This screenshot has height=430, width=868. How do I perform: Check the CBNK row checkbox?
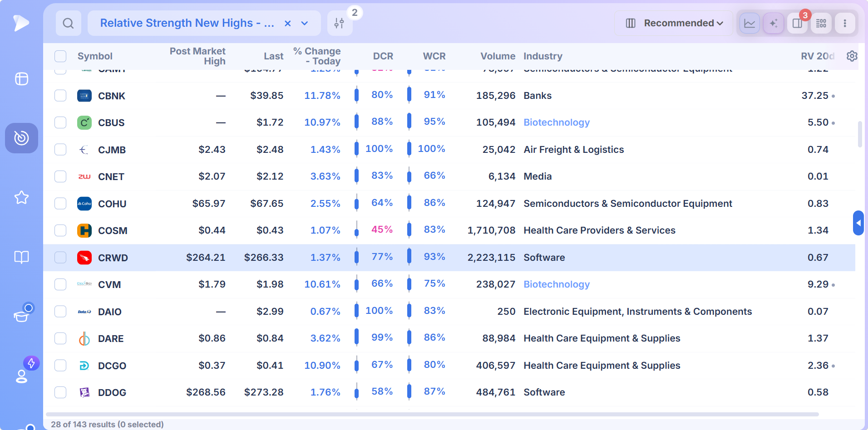60,96
